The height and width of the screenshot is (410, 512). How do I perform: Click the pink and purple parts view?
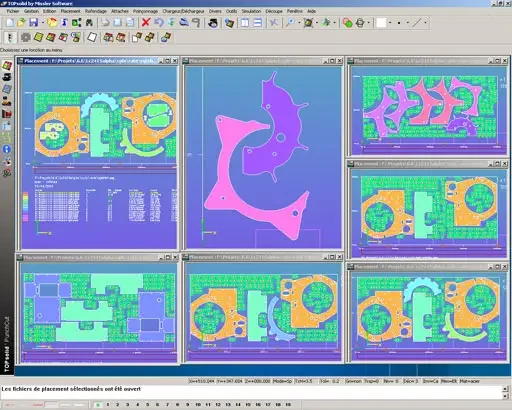pos(263,157)
